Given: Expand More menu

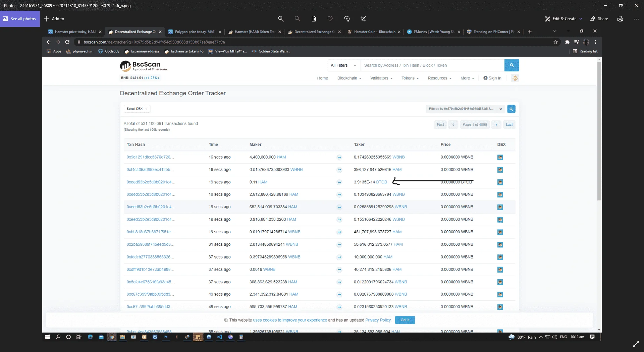Looking at the screenshot, I should tap(467, 78).
